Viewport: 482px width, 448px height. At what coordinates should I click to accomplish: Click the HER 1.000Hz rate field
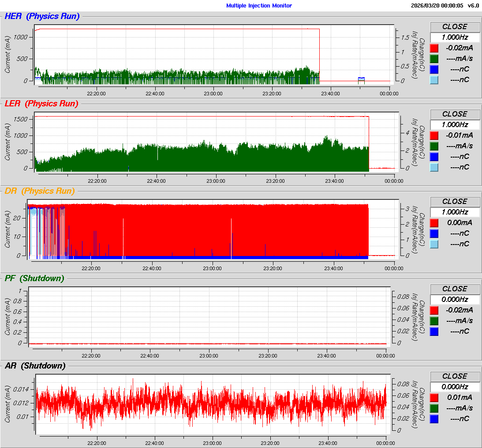pyautogui.click(x=455, y=38)
